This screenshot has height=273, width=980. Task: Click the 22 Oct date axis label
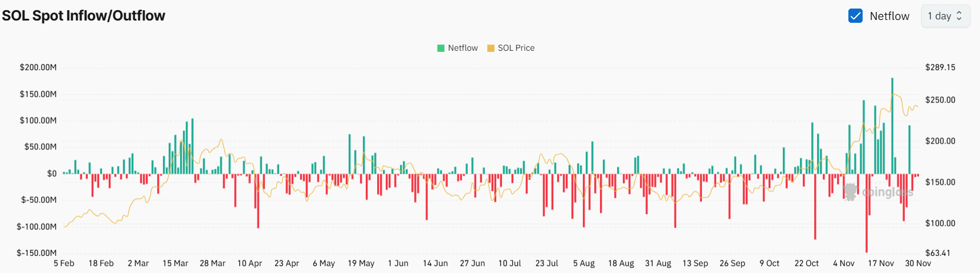[806, 263]
